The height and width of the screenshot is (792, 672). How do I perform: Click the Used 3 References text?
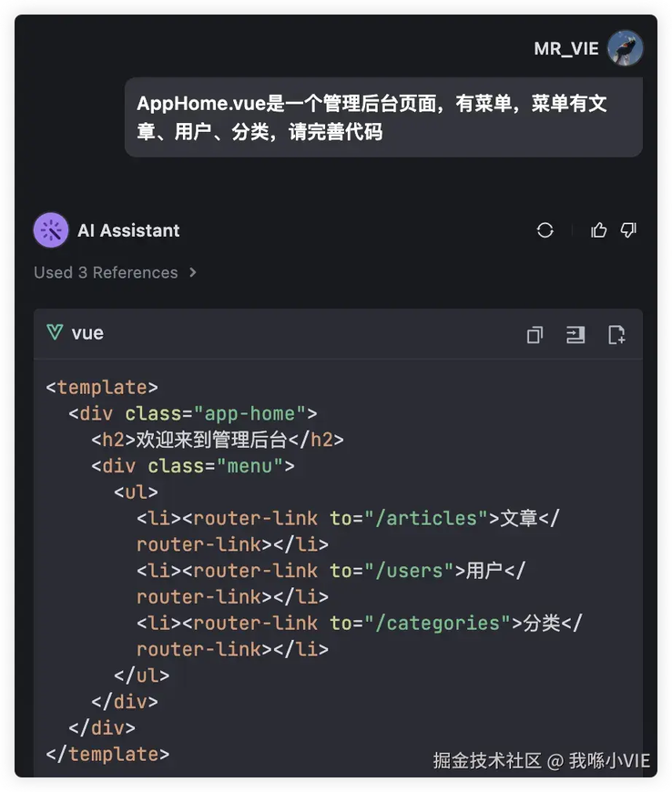[106, 273]
